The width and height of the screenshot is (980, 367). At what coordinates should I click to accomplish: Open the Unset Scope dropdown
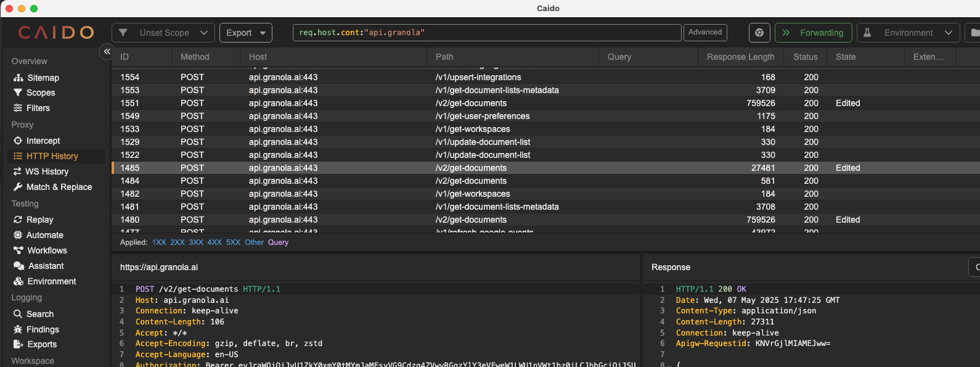pos(163,33)
